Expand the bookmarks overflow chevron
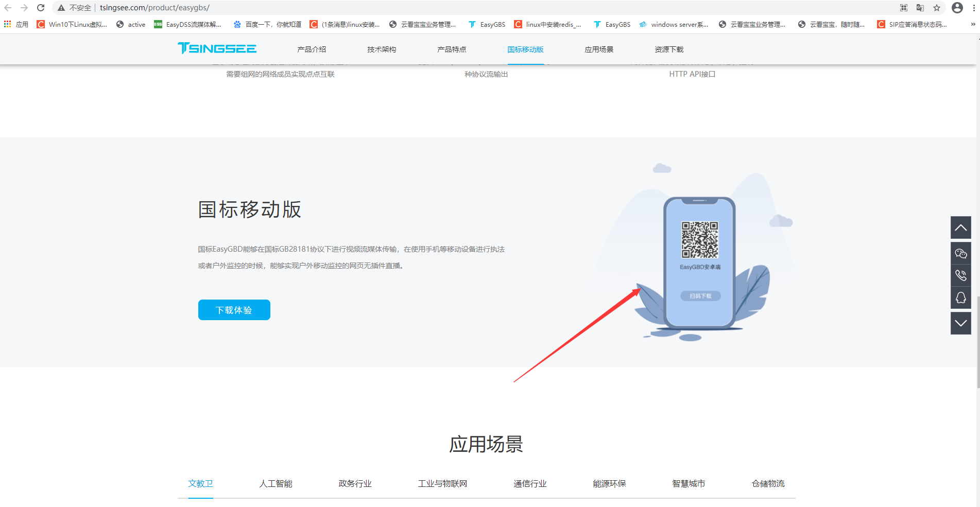 coord(973,24)
